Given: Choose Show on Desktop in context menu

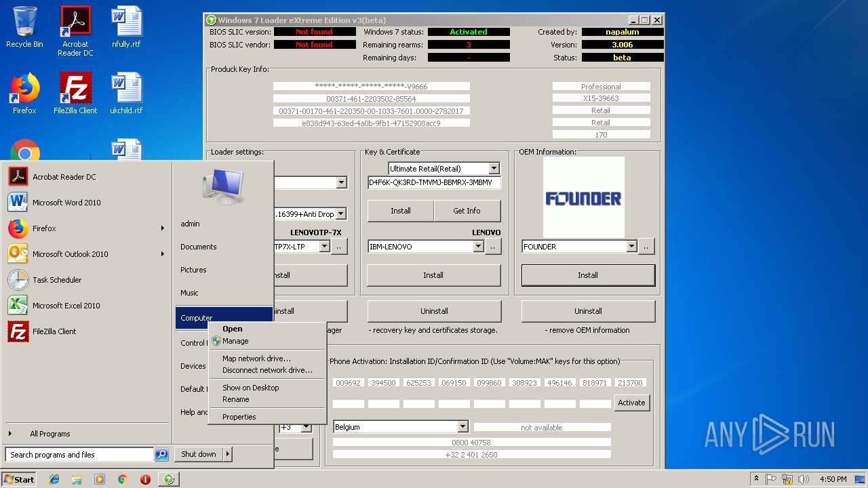Looking at the screenshot, I should [267, 388].
